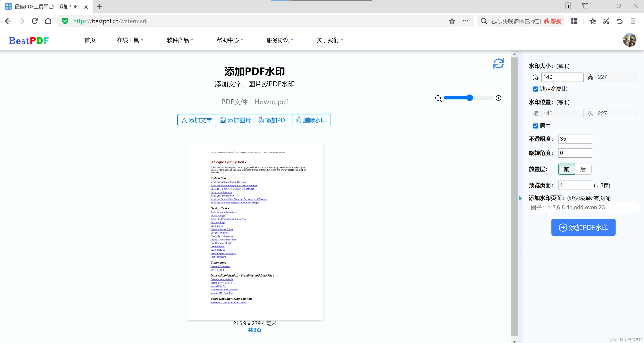
Task: Click the 添加PDF水印 submit button
Action: point(583,227)
